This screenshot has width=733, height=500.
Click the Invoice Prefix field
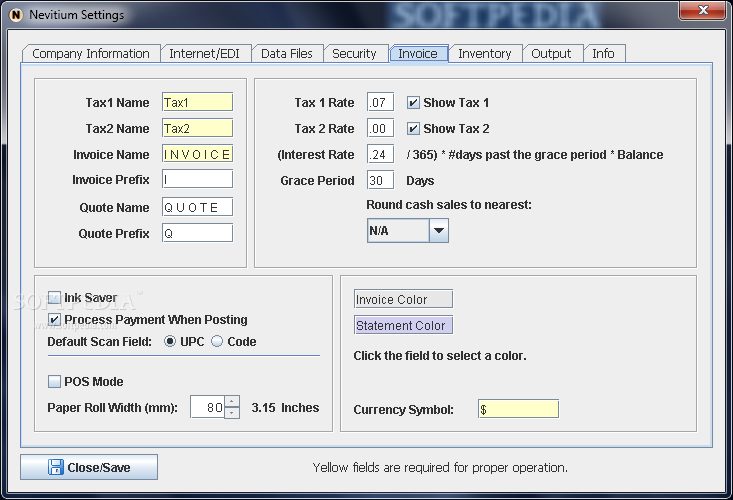click(x=197, y=179)
